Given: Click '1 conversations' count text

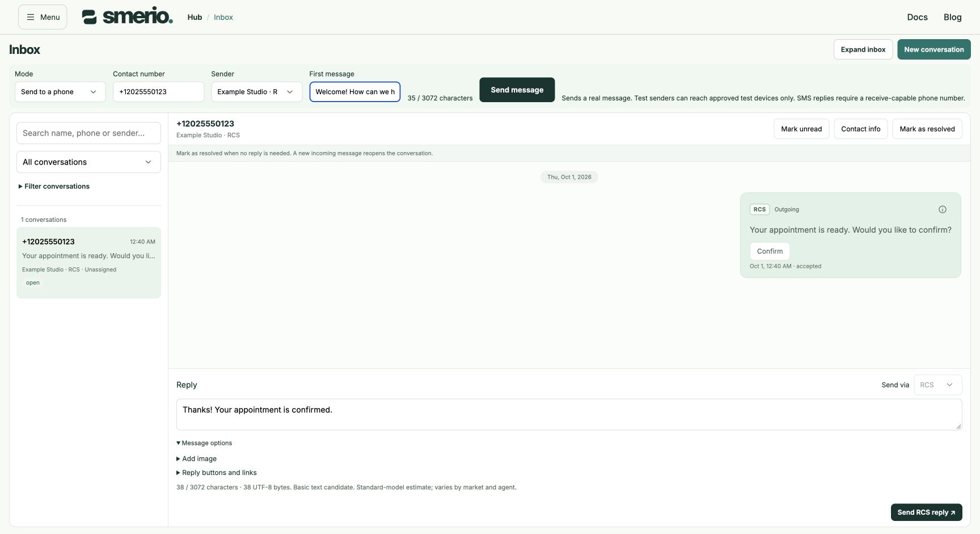Looking at the screenshot, I should click(x=44, y=220).
